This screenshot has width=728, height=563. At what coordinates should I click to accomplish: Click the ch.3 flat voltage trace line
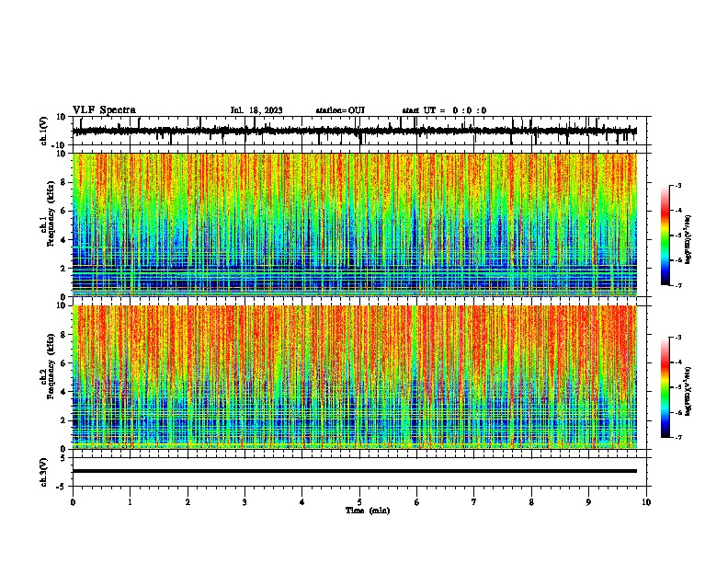click(x=355, y=471)
